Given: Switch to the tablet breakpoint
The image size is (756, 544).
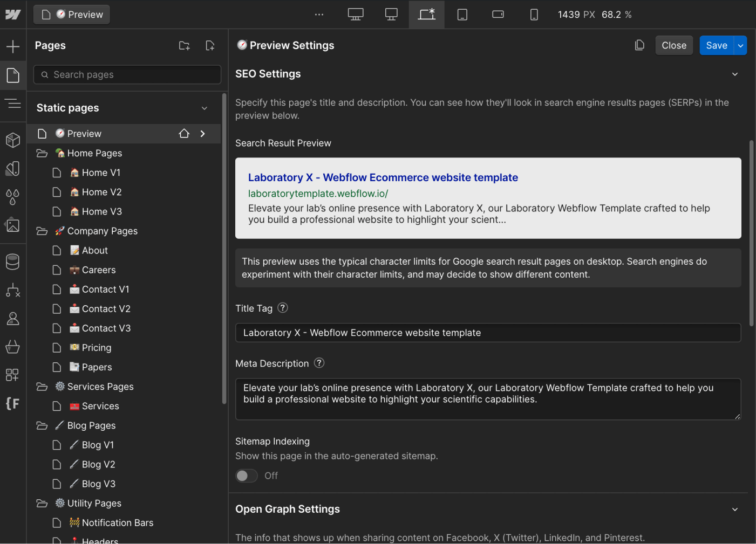Looking at the screenshot, I should click(x=462, y=15).
